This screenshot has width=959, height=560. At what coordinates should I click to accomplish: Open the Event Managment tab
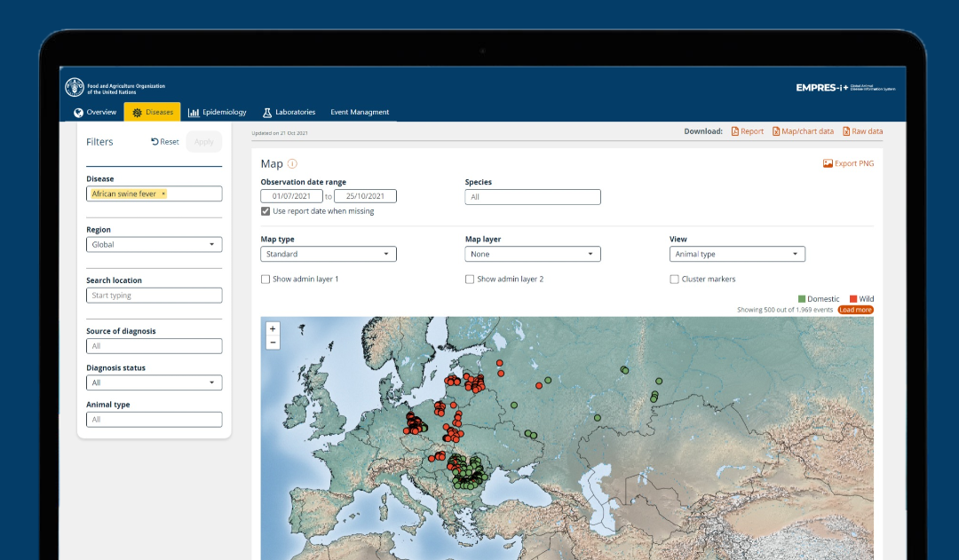coord(360,113)
